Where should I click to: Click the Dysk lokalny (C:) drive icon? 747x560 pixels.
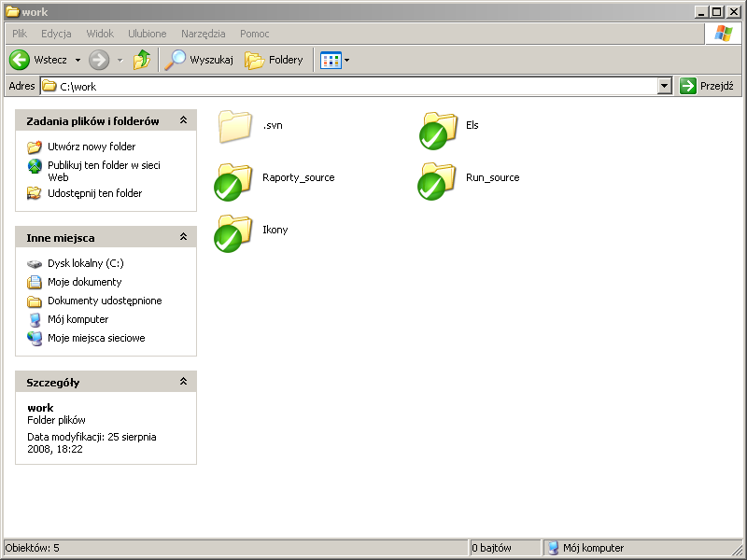pos(35,264)
